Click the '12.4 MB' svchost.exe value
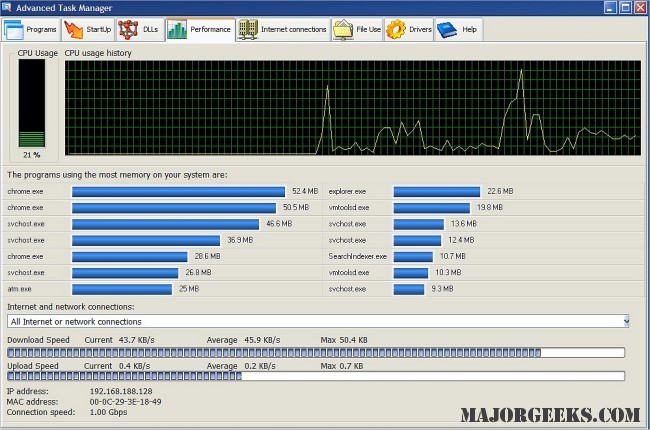 (461, 240)
